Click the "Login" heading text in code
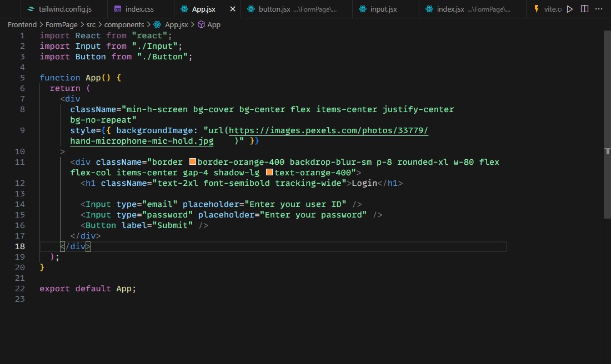The width and height of the screenshot is (611, 364). (x=364, y=183)
